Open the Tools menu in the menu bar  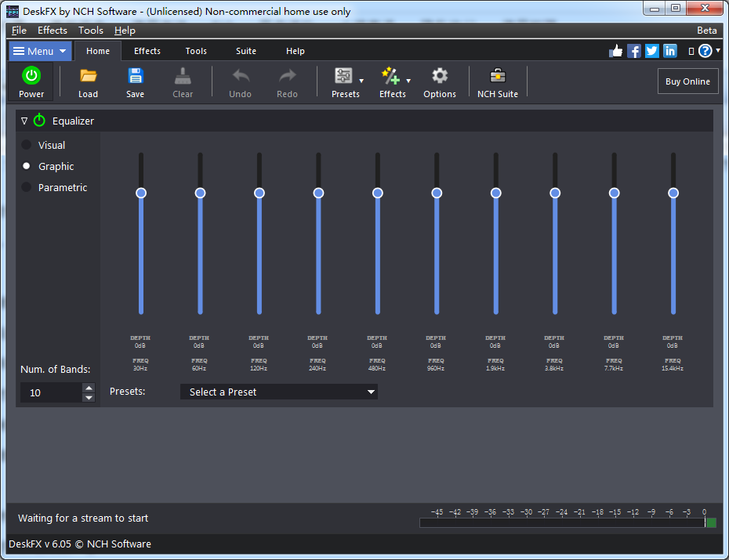coord(90,30)
